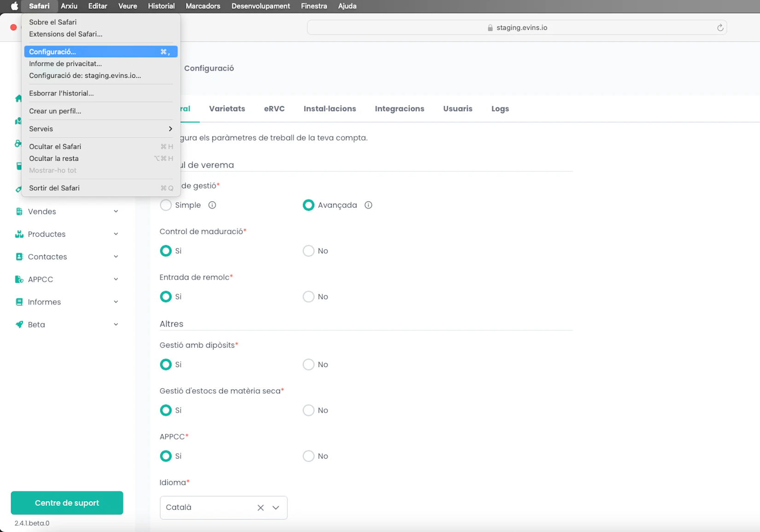Expand the Serveis submenu
This screenshot has height=532, width=760.
100,129
